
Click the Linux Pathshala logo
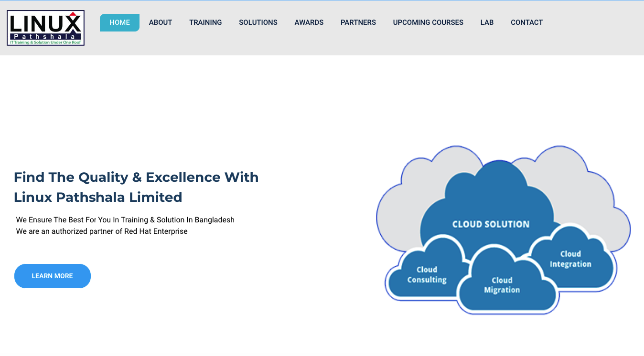[x=45, y=27]
